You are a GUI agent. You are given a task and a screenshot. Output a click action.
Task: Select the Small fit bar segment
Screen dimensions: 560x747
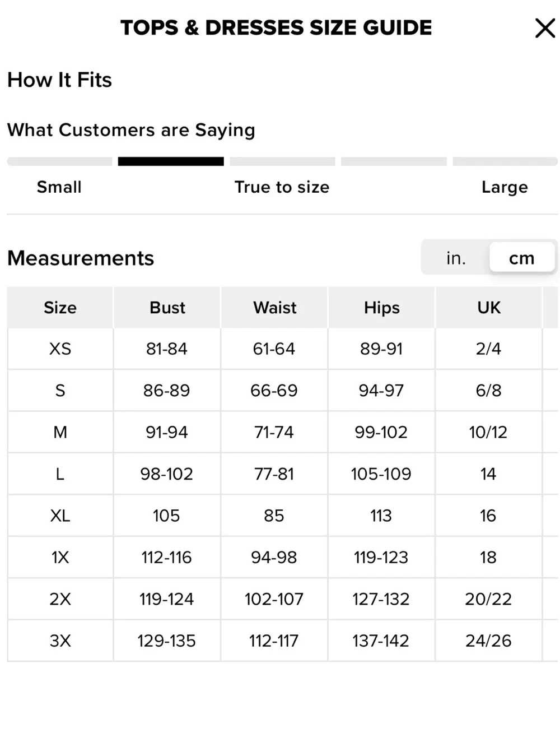coord(59,161)
